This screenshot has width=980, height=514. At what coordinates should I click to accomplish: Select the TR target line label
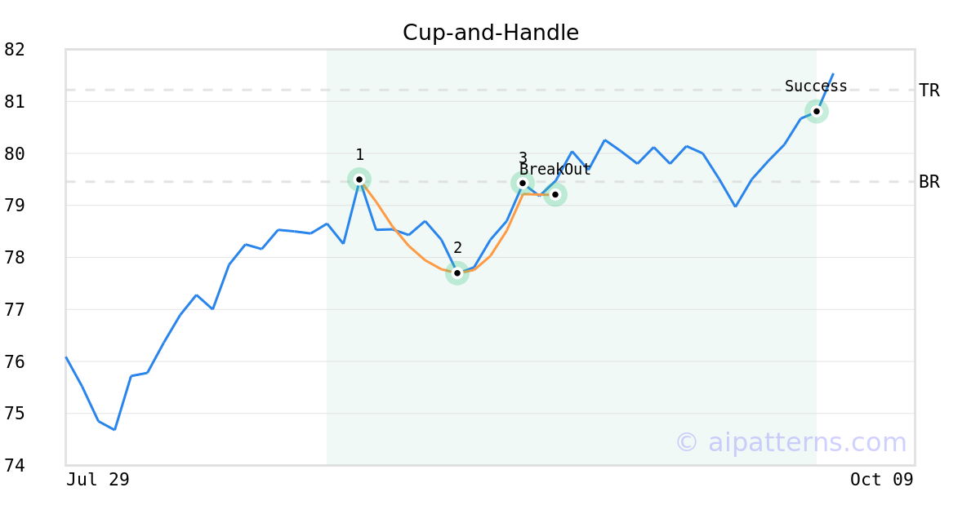pyautogui.click(x=929, y=91)
